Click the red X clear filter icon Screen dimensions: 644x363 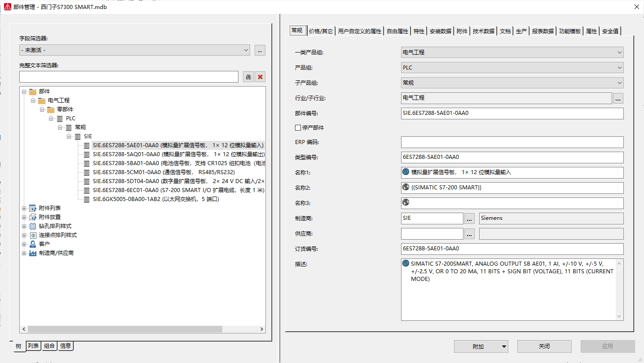point(260,77)
